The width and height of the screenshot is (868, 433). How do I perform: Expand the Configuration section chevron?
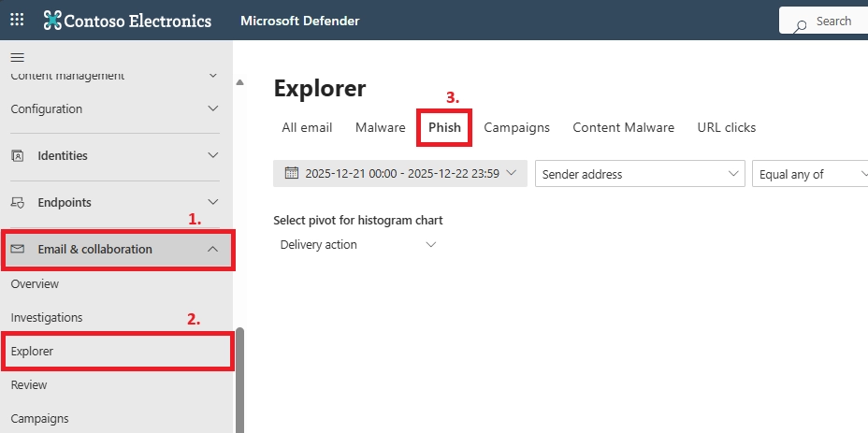(x=213, y=108)
